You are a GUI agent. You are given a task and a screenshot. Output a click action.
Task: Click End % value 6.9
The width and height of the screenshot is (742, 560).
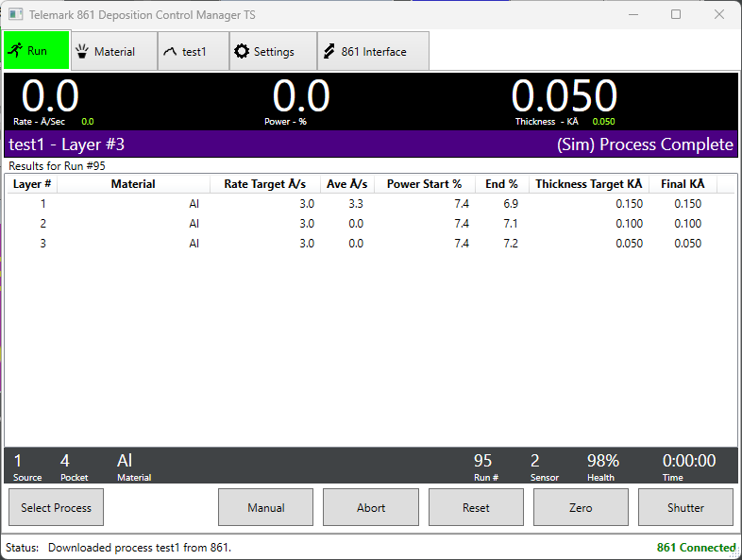[511, 204]
